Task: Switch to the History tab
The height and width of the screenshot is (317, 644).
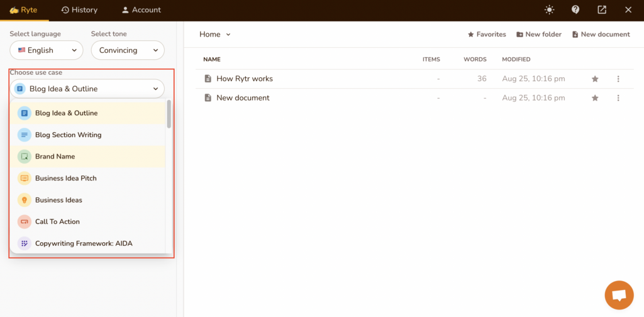Action: coord(79,10)
